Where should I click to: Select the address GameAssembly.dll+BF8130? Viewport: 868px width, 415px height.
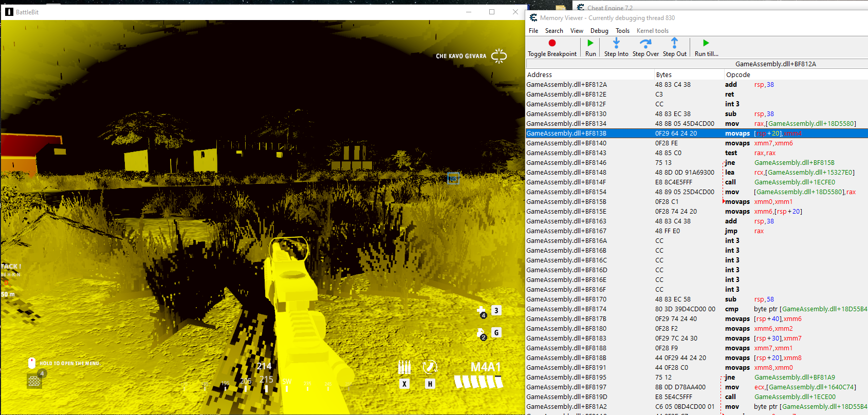(566, 114)
